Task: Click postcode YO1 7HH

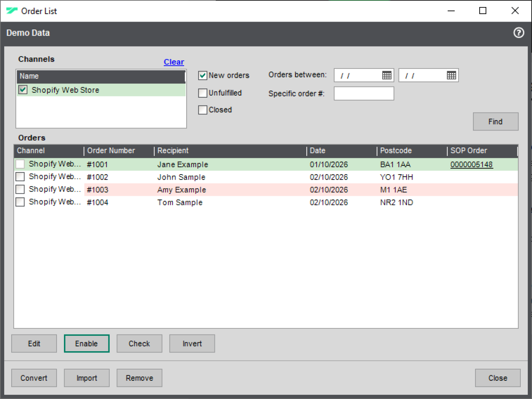Action: (397, 177)
